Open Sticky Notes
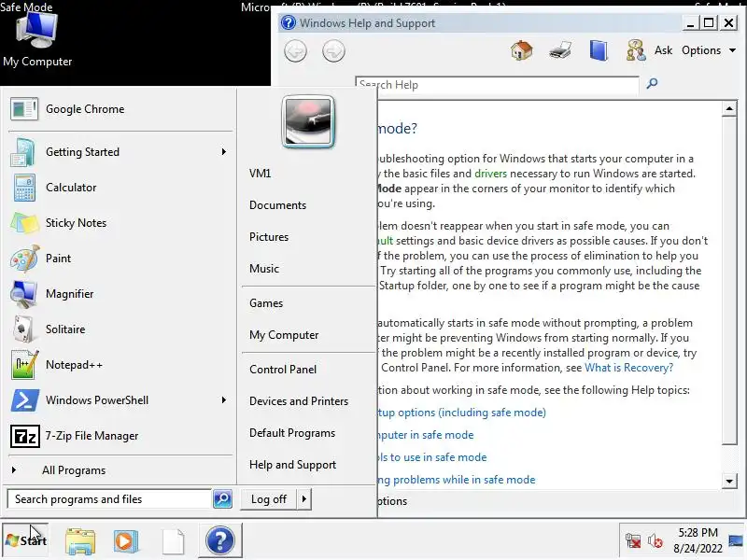The width and height of the screenshot is (747, 560). point(120,223)
